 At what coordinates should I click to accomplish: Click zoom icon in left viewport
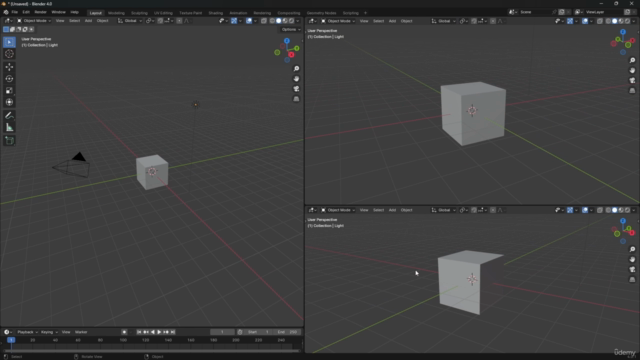(x=296, y=69)
